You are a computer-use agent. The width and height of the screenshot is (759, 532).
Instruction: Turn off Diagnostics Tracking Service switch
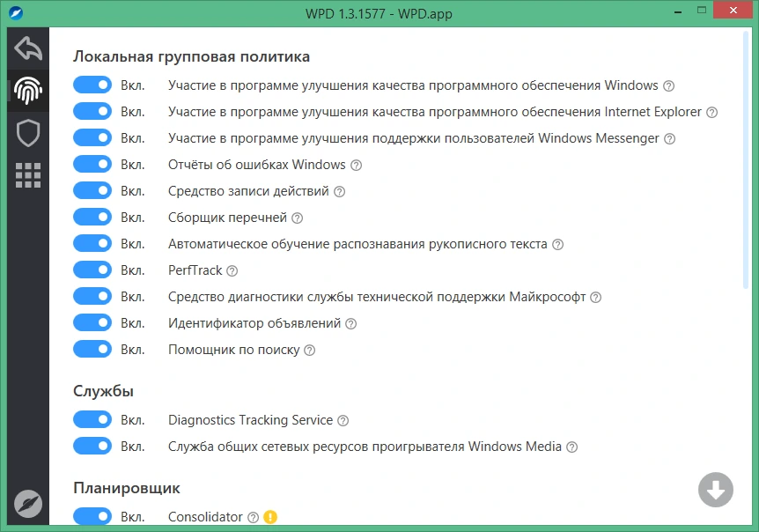pos(92,419)
